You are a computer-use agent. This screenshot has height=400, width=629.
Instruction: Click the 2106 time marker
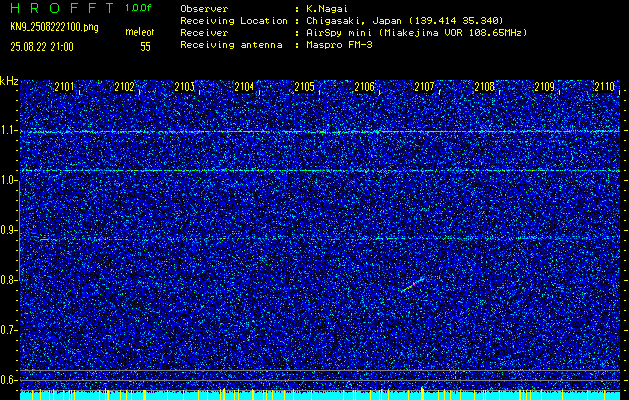(365, 87)
